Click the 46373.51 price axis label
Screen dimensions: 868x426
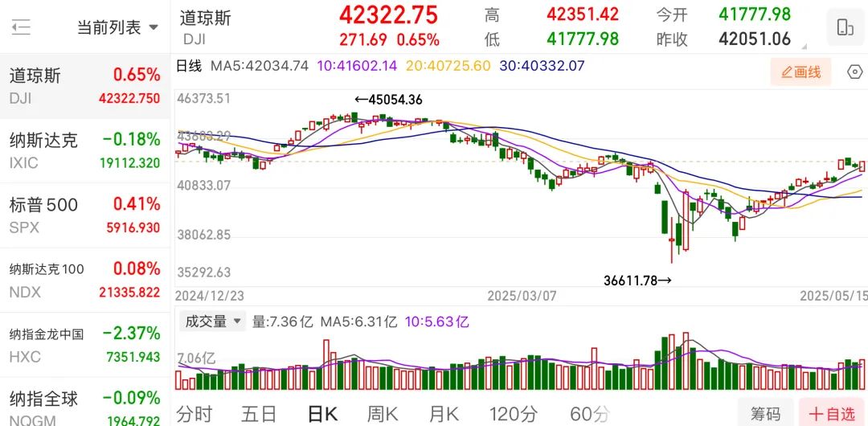click(x=203, y=99)
